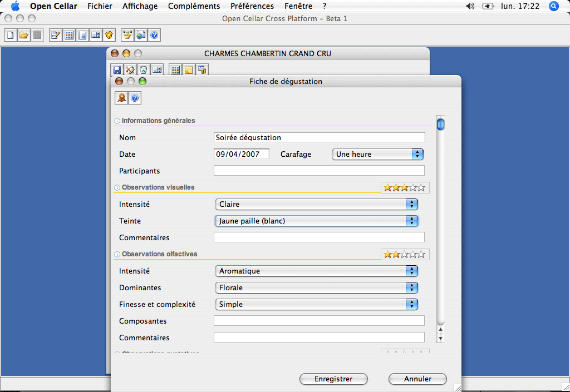The image size is (570, 392).
Task: Click the recycle bin icon in wine window
Action: point(144,70)
